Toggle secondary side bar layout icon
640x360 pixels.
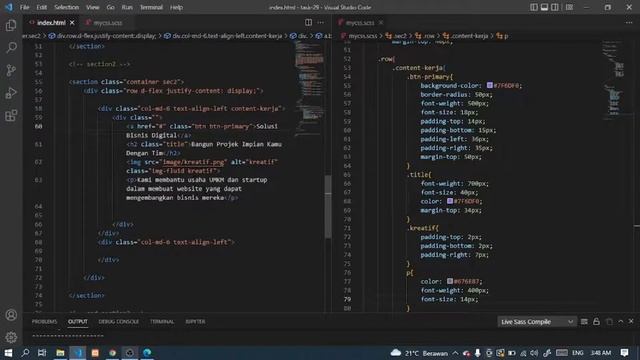555,7
